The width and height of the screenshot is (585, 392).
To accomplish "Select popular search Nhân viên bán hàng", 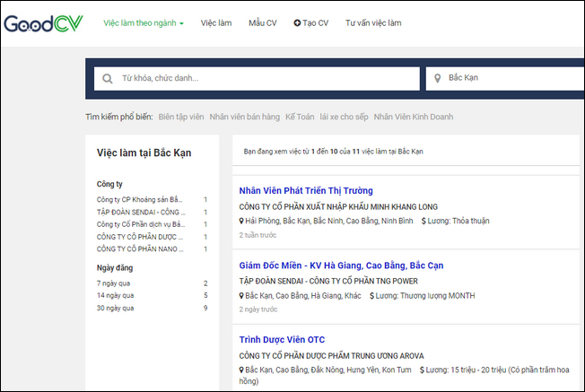I will click(x=243, y=117).
